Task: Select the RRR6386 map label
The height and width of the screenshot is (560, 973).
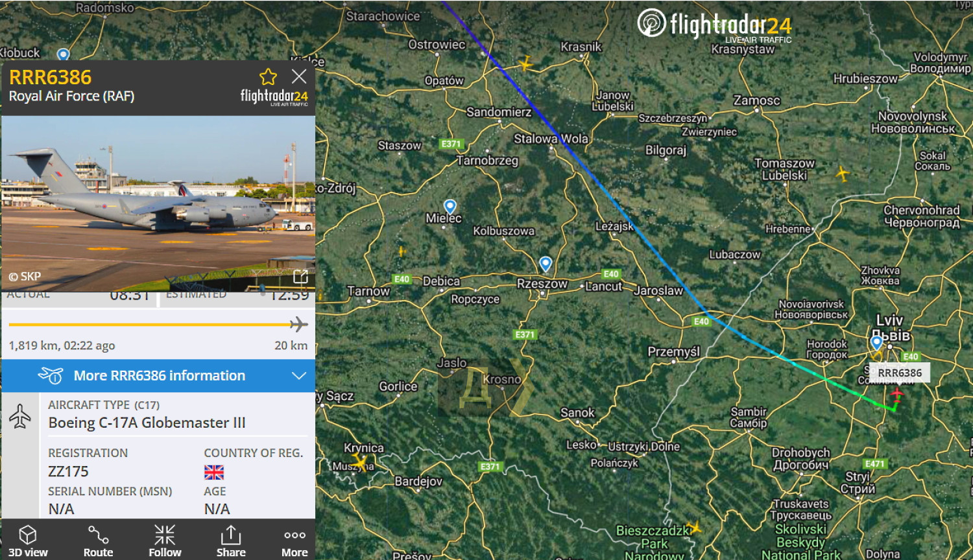Action: pos(900,373)
